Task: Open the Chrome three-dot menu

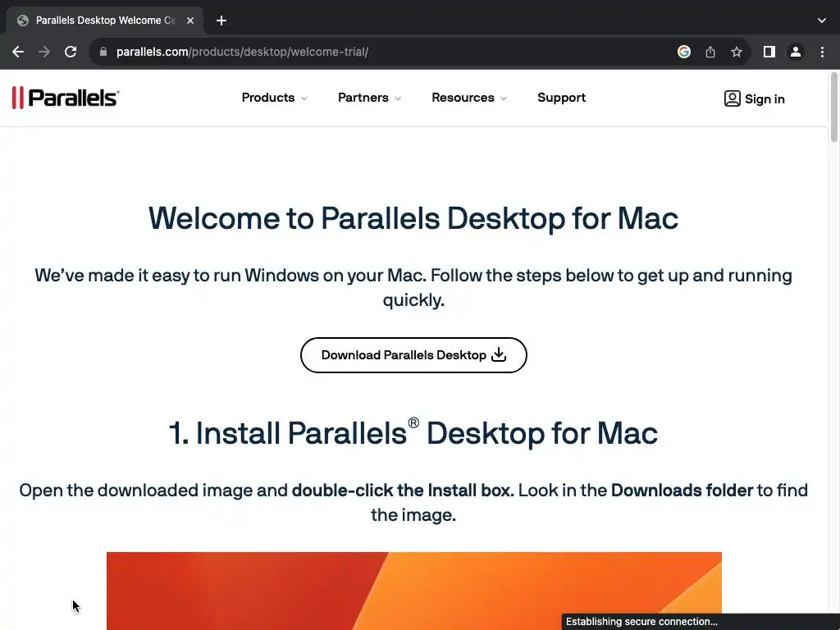Action: [822, 52]
